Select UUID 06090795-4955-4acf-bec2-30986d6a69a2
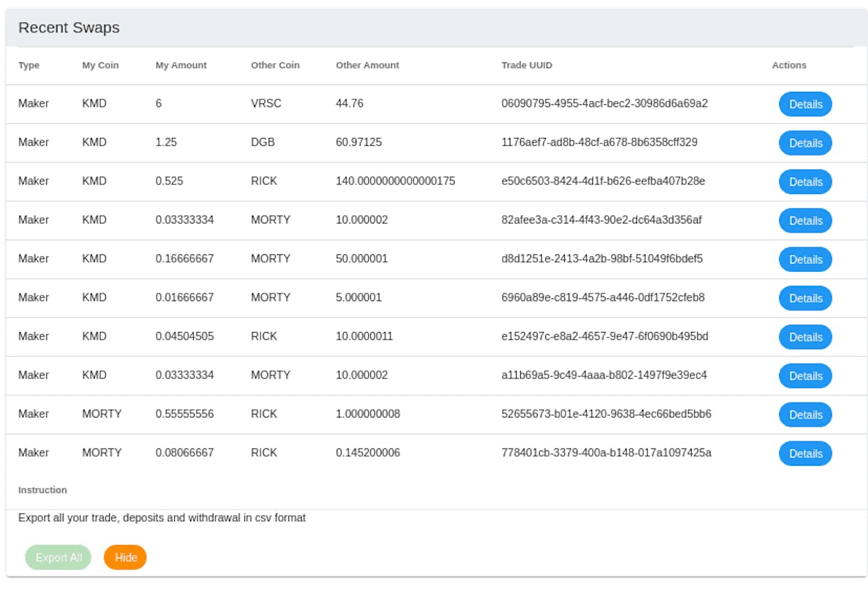This screenshot has width=868, height=594. [x=605, y=104]
